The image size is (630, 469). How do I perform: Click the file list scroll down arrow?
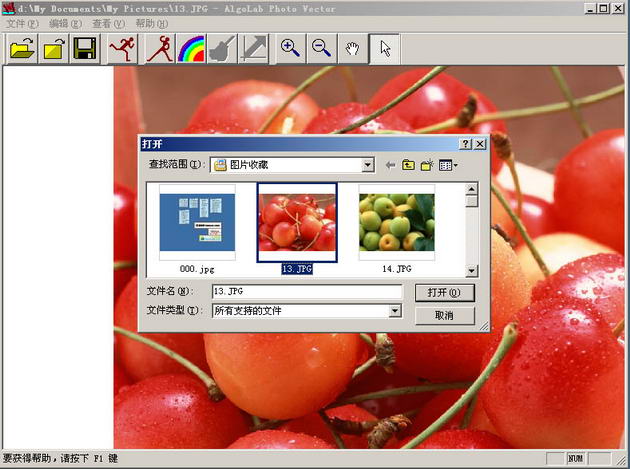click(472, 271)
